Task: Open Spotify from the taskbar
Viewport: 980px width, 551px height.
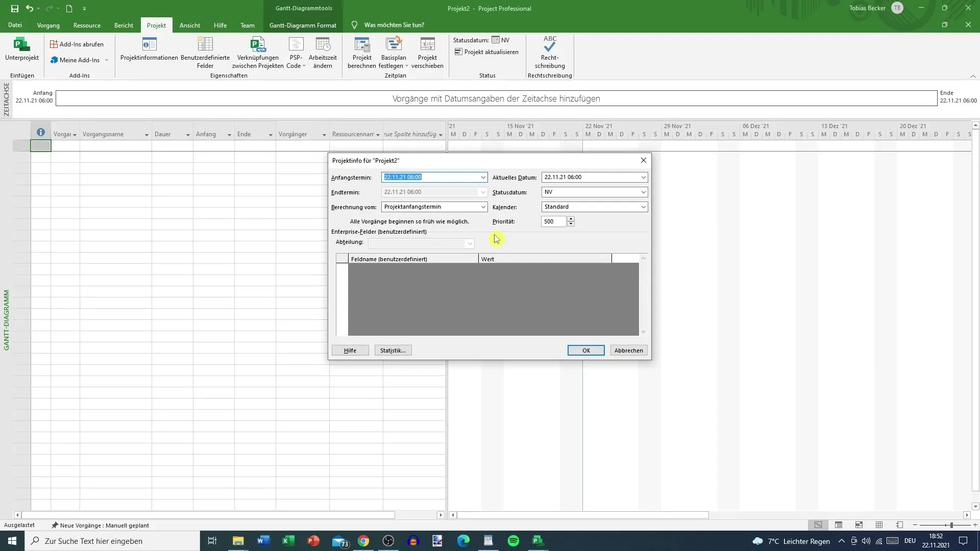Action: pos(513,541)
